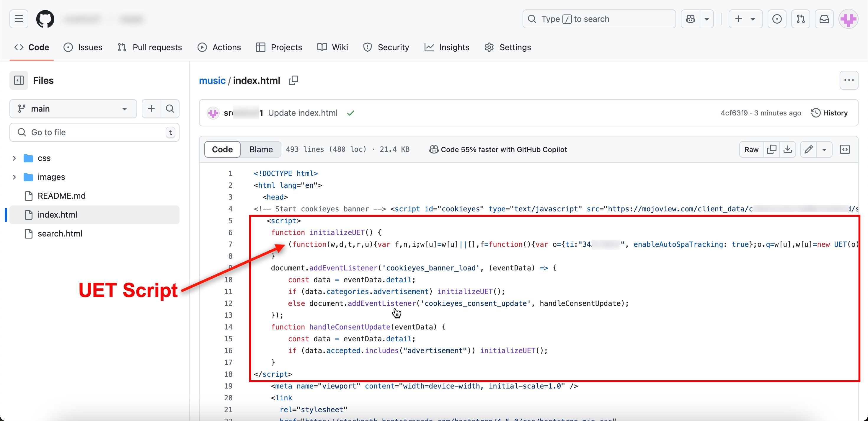Open the file History

829,113
